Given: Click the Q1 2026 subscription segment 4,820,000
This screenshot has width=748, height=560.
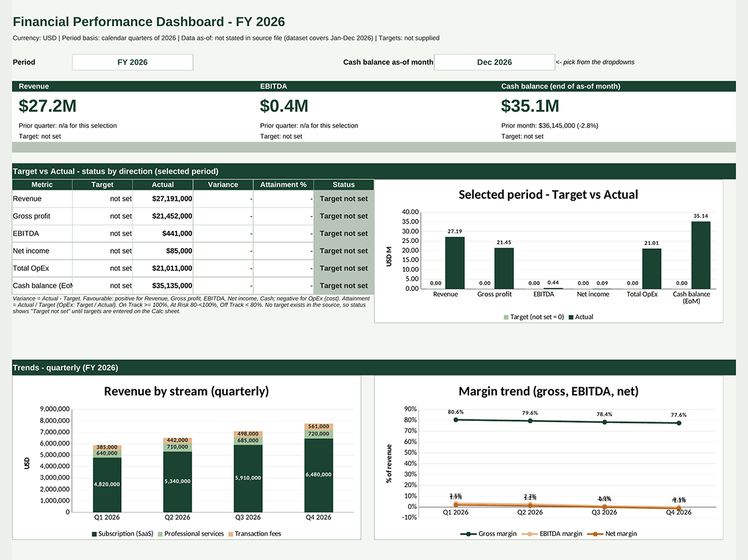Looking at the screenshot, I should [107, 484].
